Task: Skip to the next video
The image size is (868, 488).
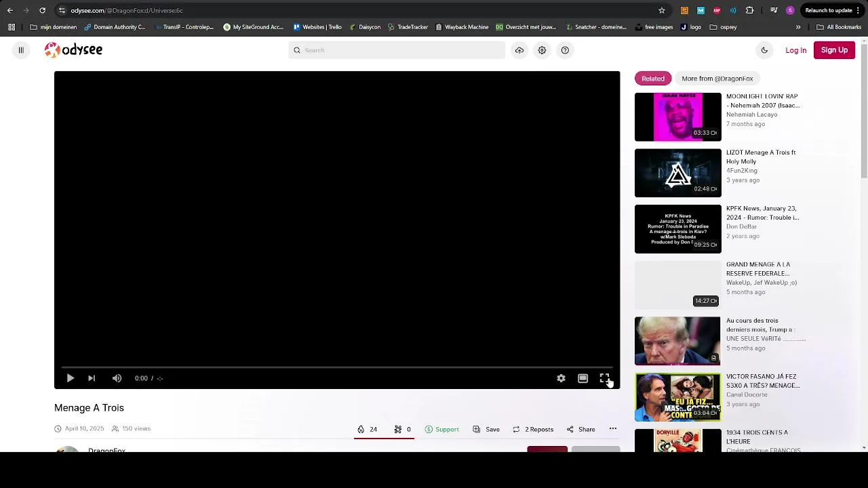Action: (x=92, y=378)
